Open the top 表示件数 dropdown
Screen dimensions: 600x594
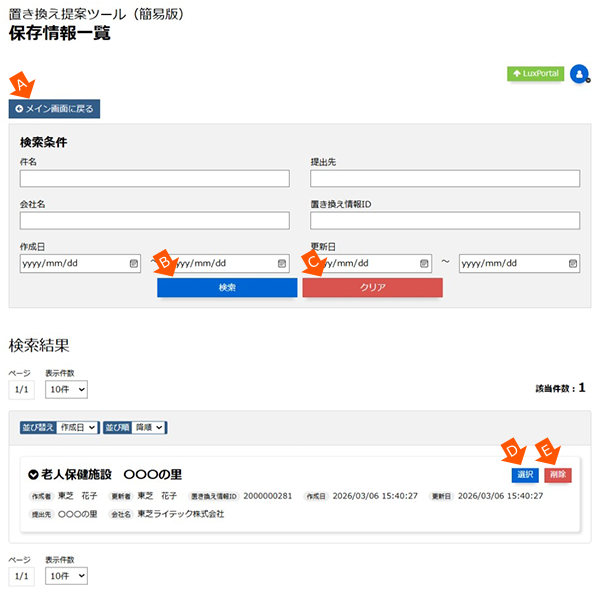[67, 388]
